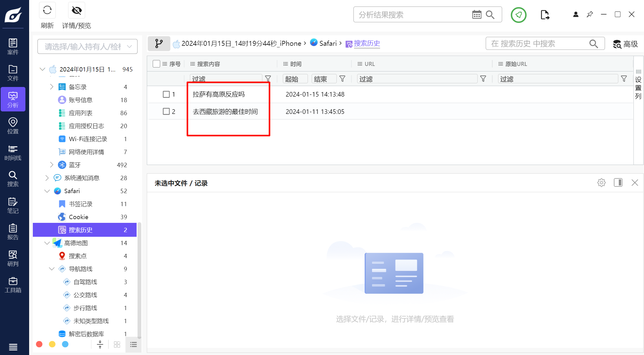Click the 高级 advanced search button
The height and width of the screenshot is (355, 644).
625,44
